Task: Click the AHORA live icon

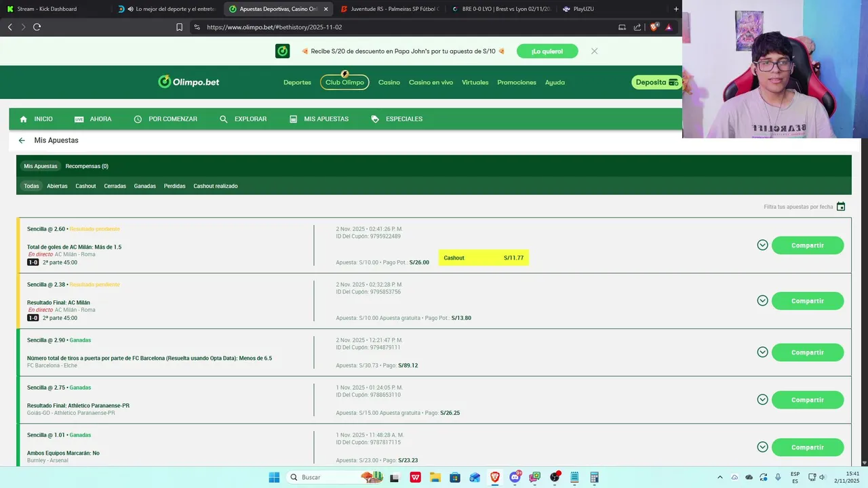Action: 79,119
